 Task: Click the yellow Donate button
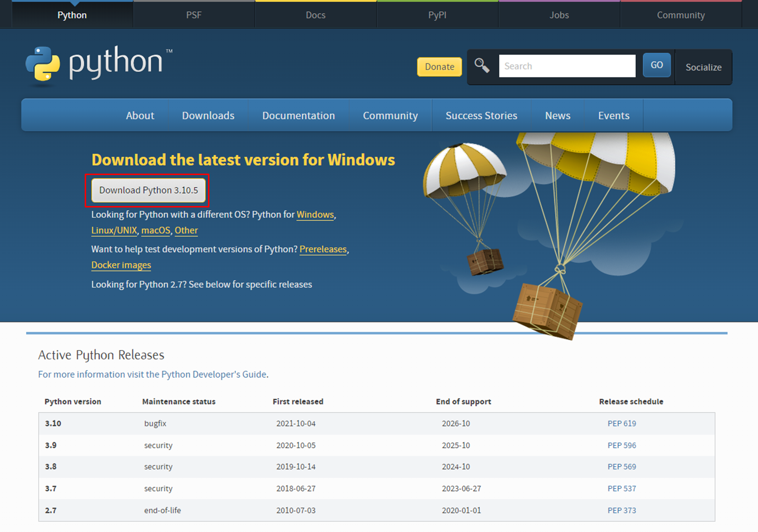coord(439,67)
